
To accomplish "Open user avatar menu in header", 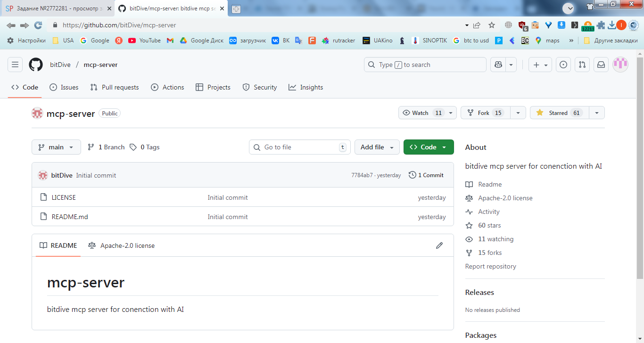I will (x=620, y=65).
